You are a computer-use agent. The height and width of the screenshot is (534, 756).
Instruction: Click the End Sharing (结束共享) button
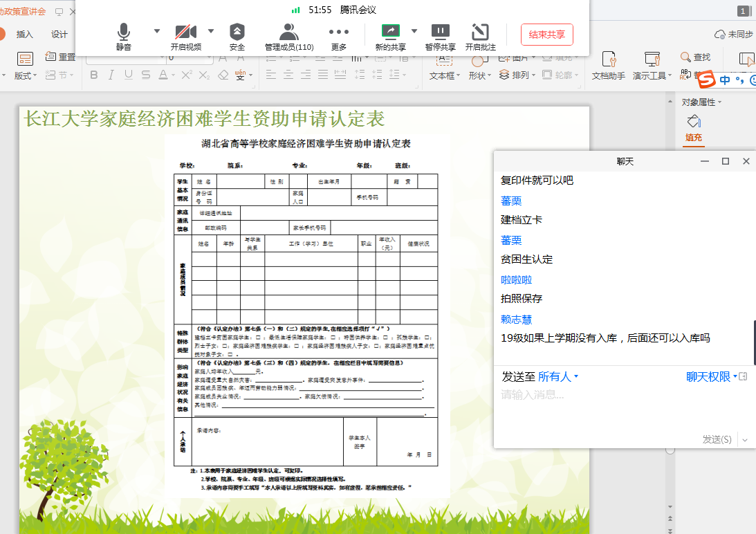click(546, 35)
